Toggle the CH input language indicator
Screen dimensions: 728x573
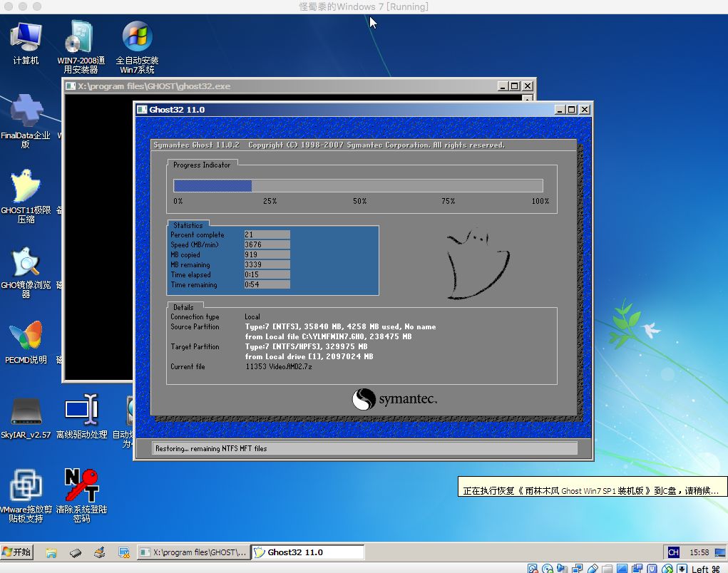click(x=673, y=552)
